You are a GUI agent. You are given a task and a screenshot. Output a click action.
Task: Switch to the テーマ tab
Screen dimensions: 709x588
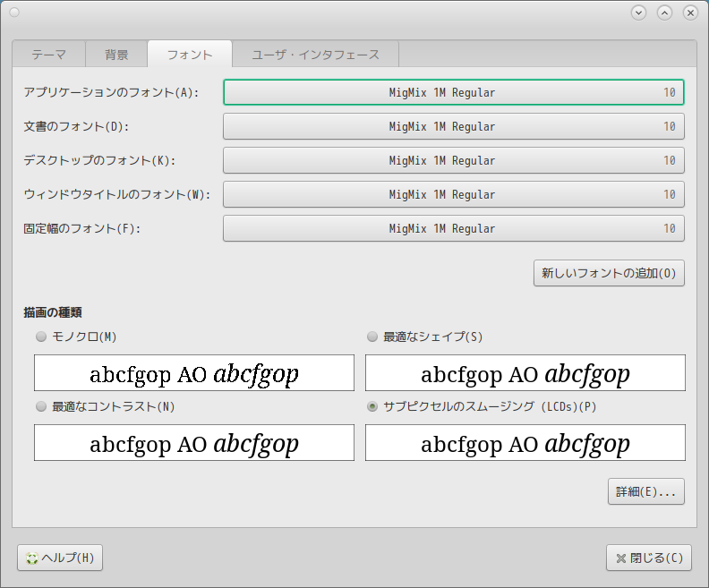point(48,55)
